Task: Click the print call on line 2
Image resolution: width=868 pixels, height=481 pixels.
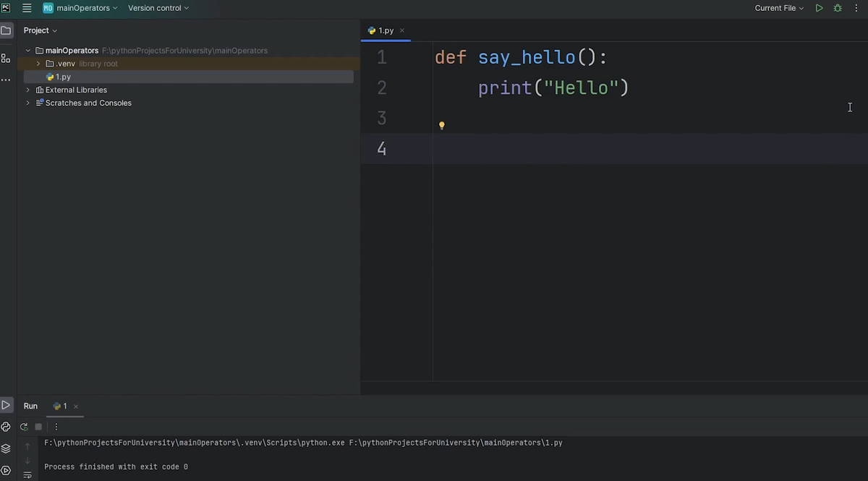Action: 505,88
